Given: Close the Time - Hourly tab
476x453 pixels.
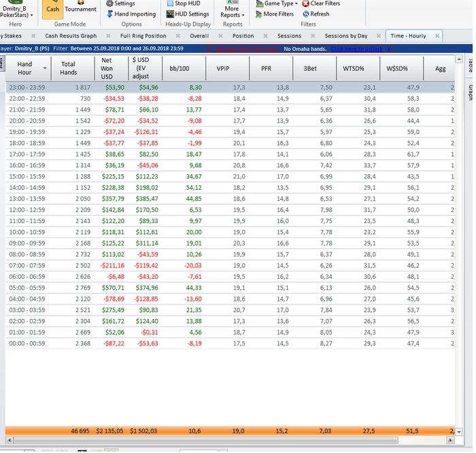Looking at the screenshot, I should (437, 35).
